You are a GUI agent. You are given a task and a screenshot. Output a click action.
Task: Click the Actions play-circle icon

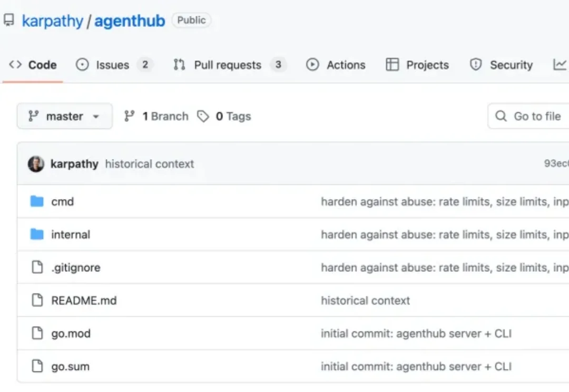point(312,64)
